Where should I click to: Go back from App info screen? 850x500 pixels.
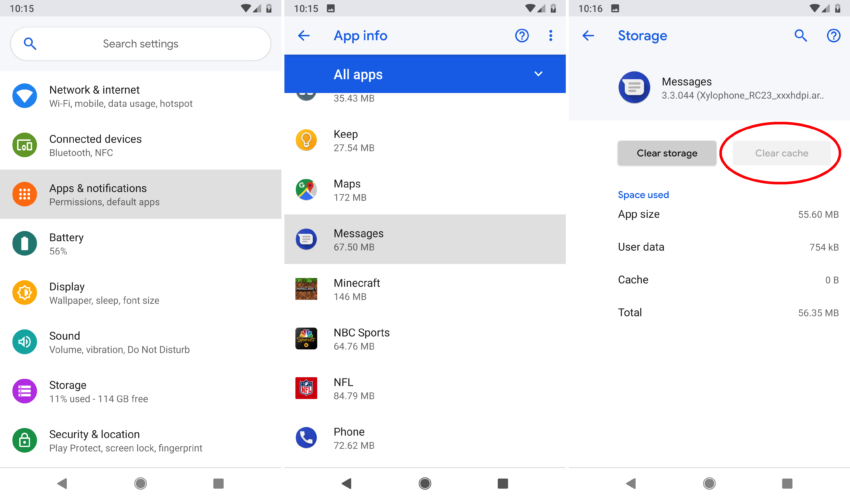tap(304, 36)
